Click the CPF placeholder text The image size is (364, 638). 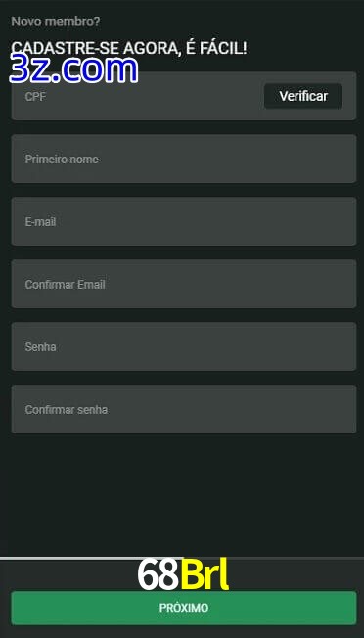coord(35,97)
